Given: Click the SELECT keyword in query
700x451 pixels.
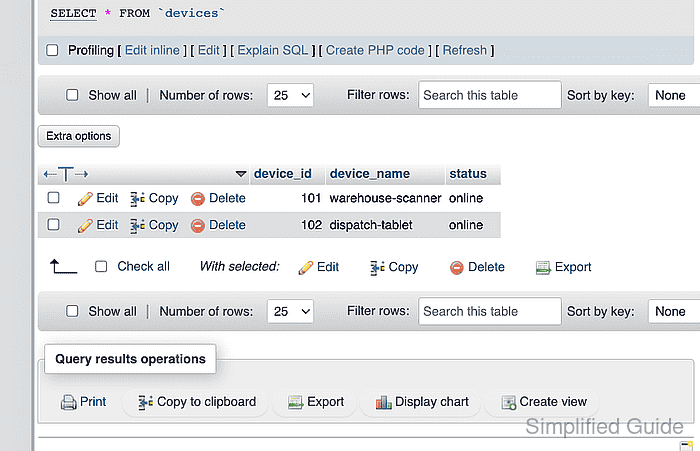Looking at the screenshot, I should click(73, 13).
